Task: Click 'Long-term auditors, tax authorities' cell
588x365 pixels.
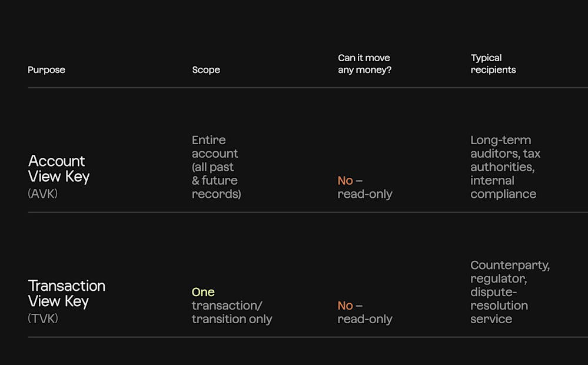Action: pos(505,154)
